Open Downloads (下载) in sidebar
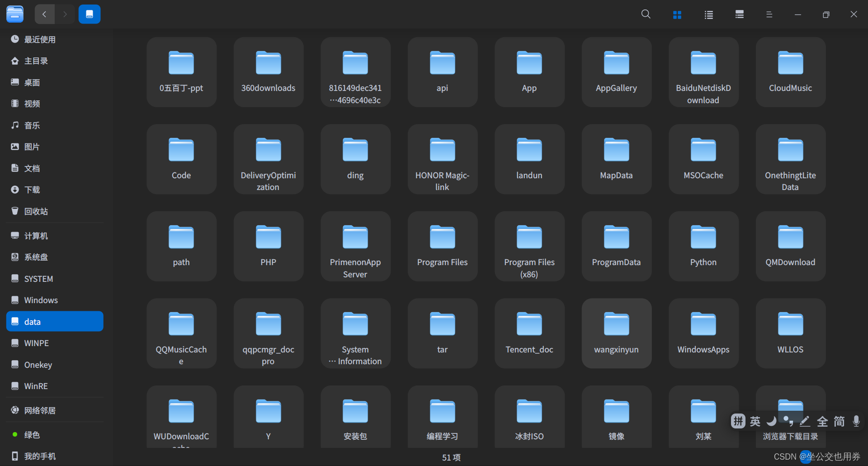The height and width of the screenshot is (466, 868). [x=55, y=190]
